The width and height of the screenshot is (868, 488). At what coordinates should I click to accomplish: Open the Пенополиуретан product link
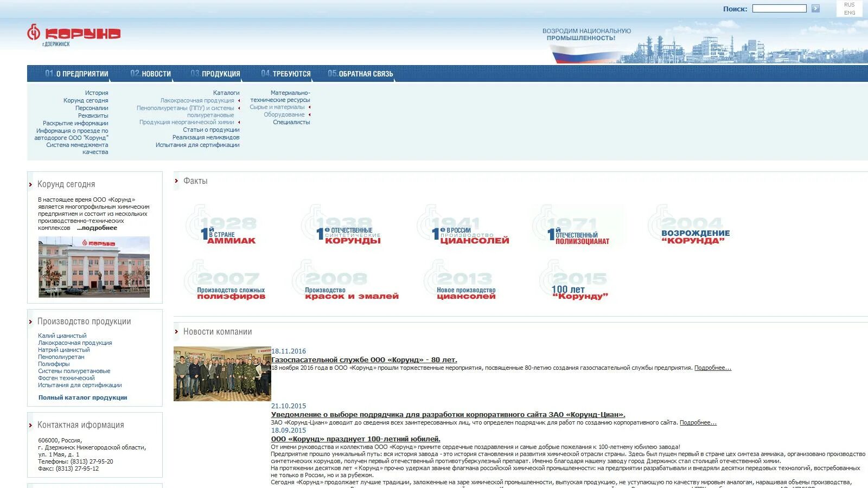point(61,357)
